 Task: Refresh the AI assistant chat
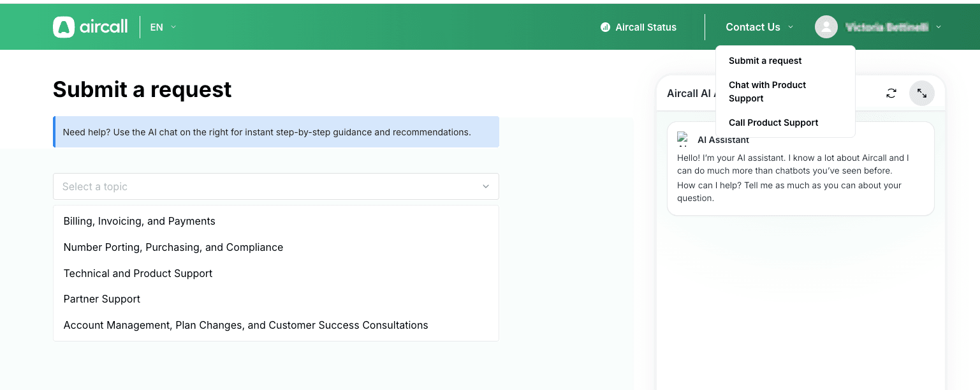[x=891, y=93]
